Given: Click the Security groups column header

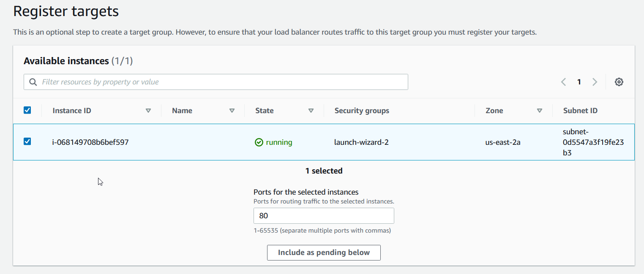Looking at the screenshot, I should [x=362, y=111].
